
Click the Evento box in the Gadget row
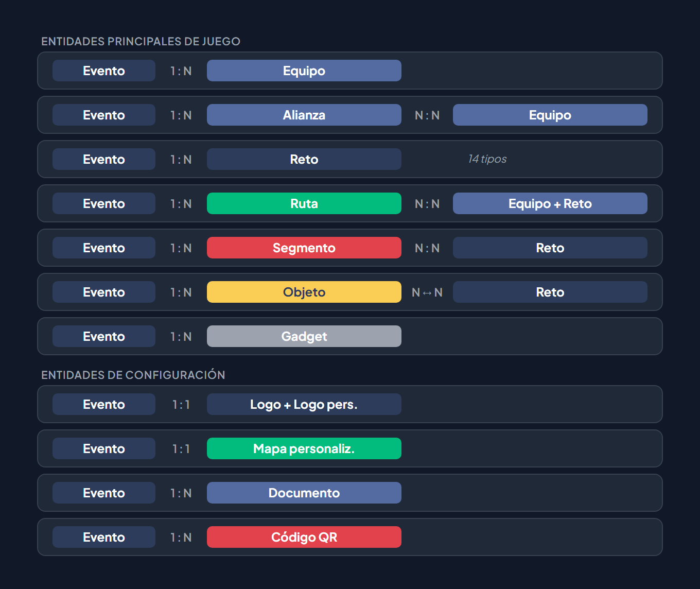(x=103, y=336)
